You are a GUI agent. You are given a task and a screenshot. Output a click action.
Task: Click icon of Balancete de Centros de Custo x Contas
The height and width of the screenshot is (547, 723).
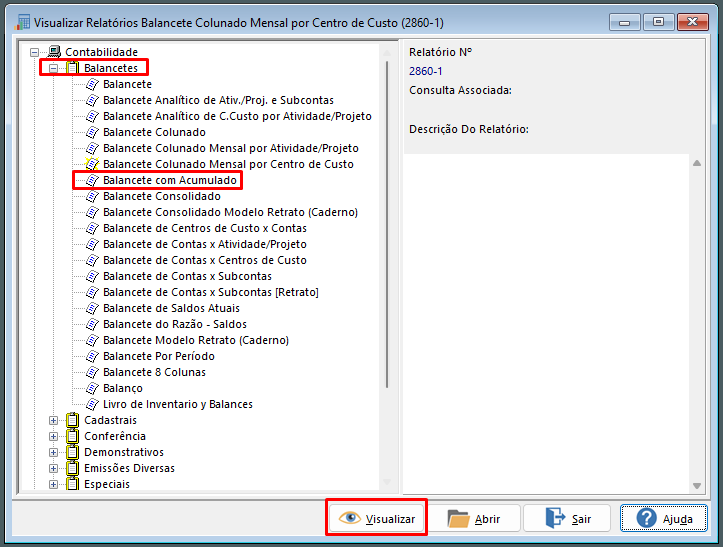tap(92, 228)
